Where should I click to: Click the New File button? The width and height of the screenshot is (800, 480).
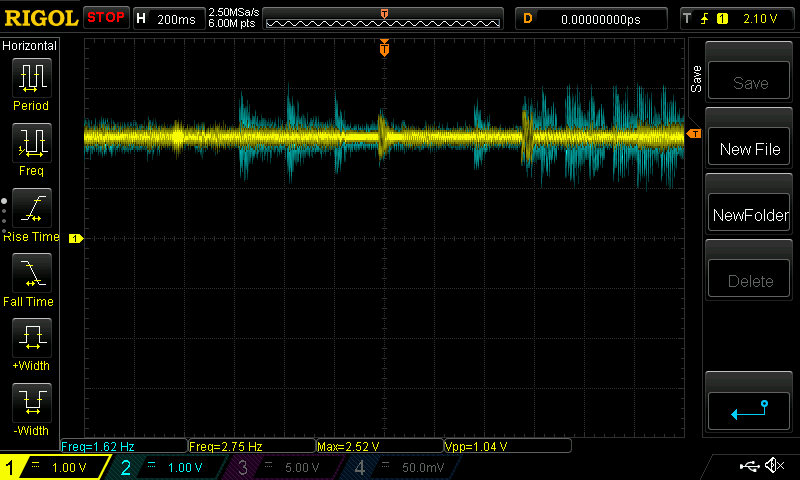coord(748,148)
